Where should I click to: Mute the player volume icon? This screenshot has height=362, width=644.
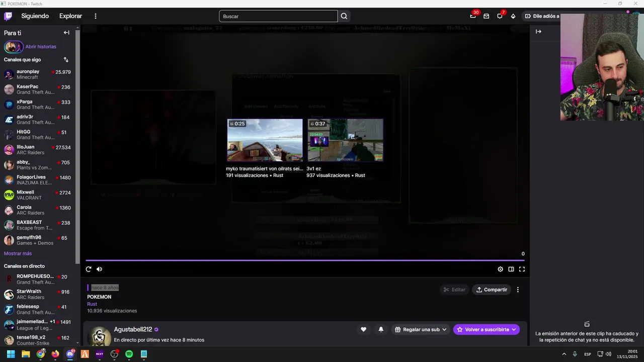click(99, 269)
